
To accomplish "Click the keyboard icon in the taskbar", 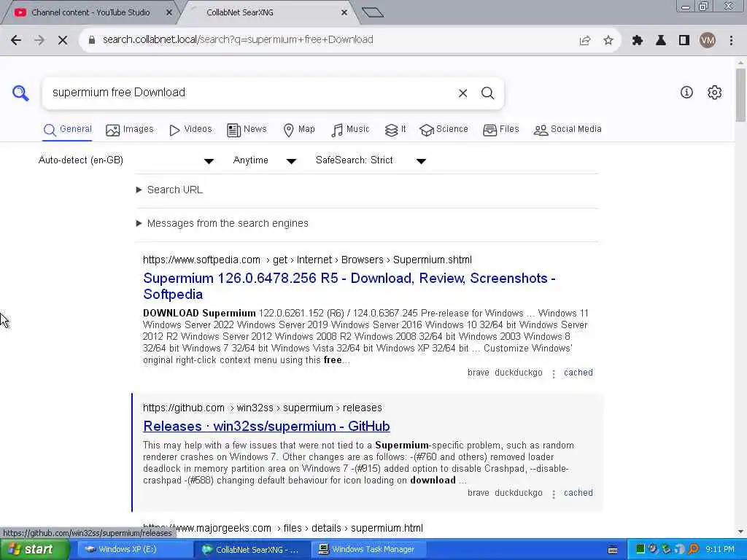I will point(613,550).
